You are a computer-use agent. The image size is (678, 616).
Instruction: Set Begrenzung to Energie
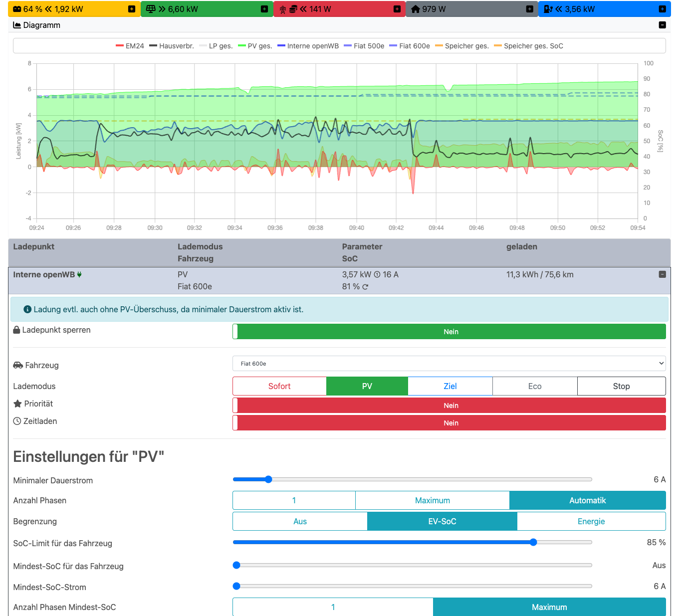592,521
